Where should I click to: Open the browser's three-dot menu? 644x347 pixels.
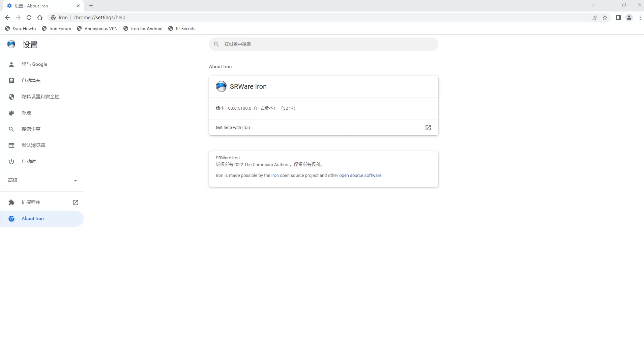pos(640,18)
